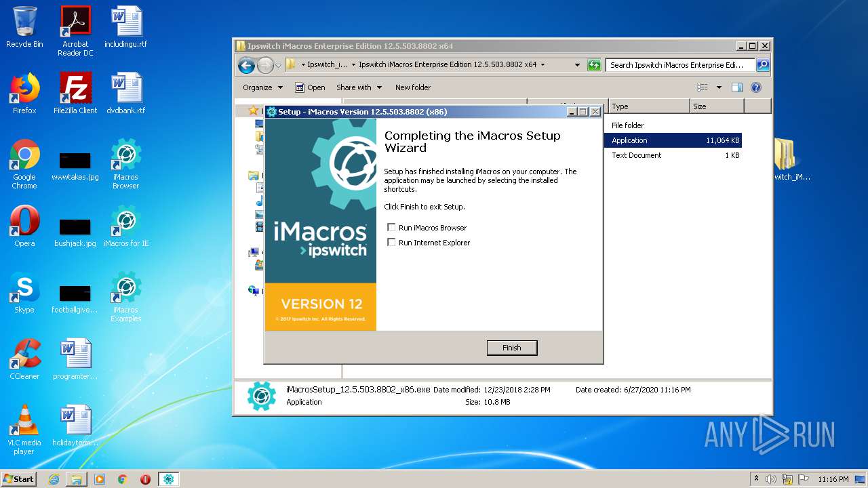Screen dimensions: 868x488
Task: Open the Start menu
Action: (19, 479)
